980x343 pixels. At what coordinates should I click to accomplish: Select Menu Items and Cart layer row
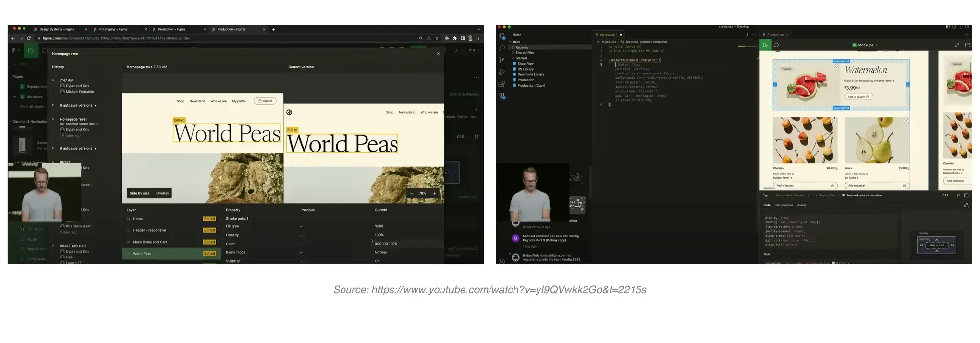click(171, 242)
